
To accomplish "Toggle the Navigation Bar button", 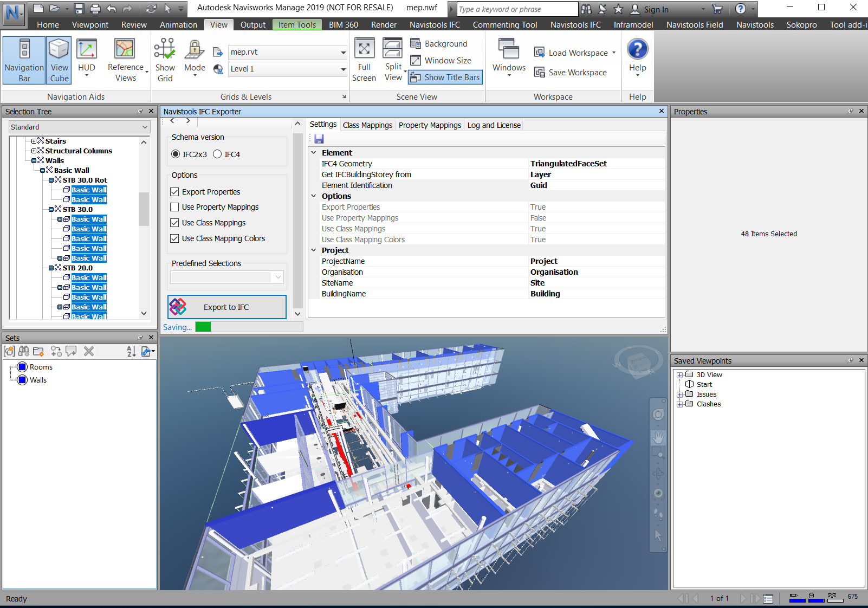I will (x=24, y=60).
